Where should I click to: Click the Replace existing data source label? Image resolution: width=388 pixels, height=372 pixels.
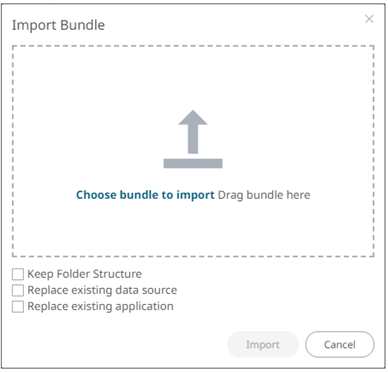pyautogui.click(x=102, y=290)
